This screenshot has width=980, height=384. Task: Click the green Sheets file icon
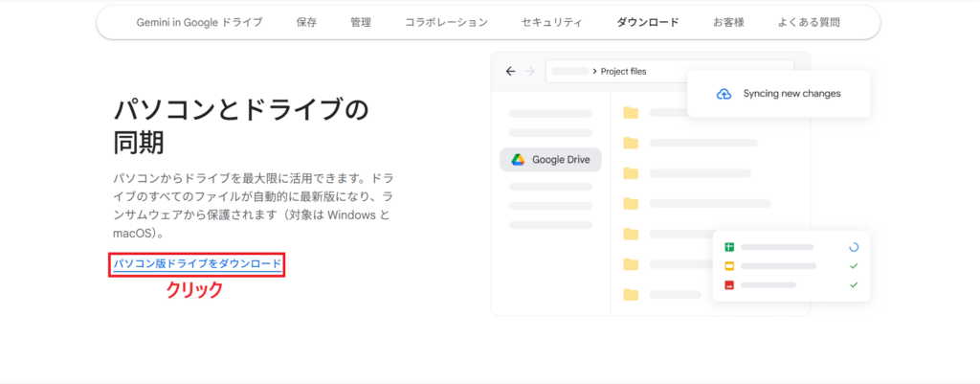(729, 247)
